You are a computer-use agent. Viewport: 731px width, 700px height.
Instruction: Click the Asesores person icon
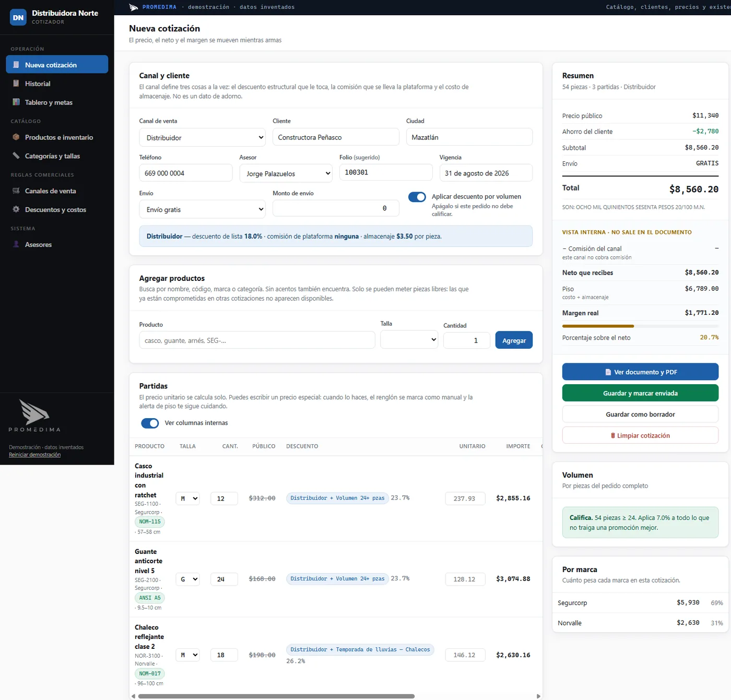point(16,244)
